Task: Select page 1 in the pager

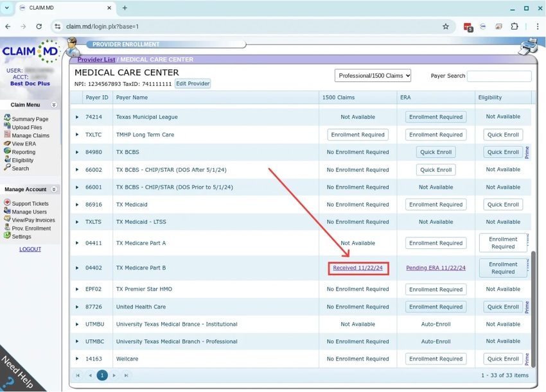Action: [102, 375]
